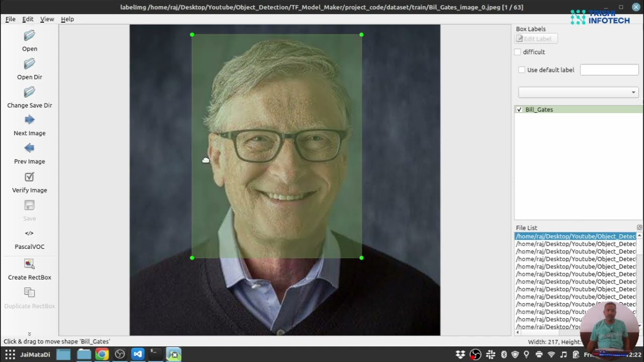Click the File List scrollbar up arrow
The height and width of the screenshot is (362, 644).
pyautogui.click(x=639, y=236)
